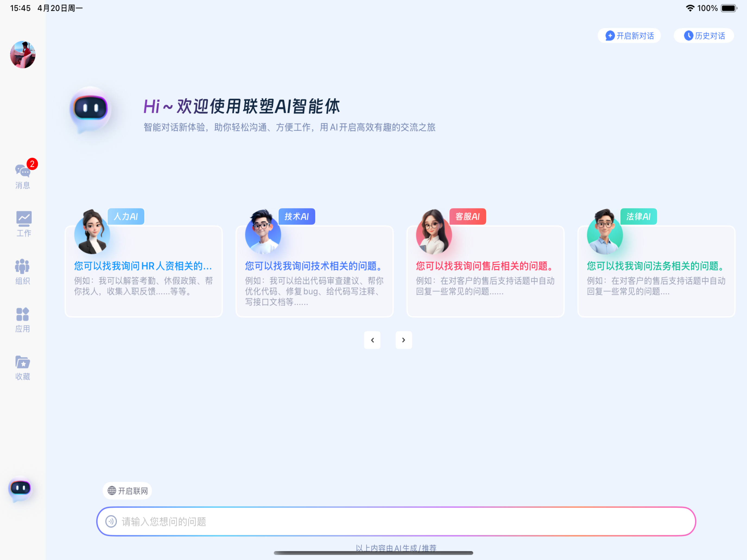747x560 pixels.
Task: Select the 法律AI agent tag
Action: tap(639, 217)
